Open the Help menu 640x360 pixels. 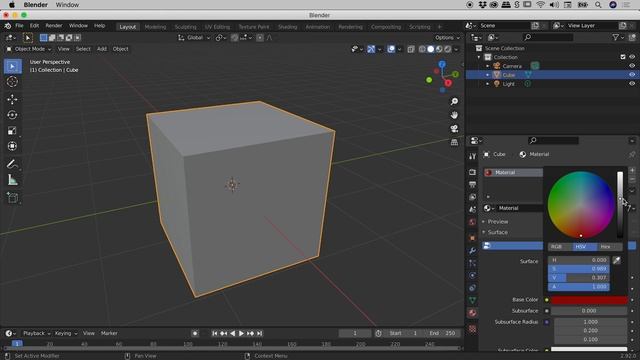100,26
